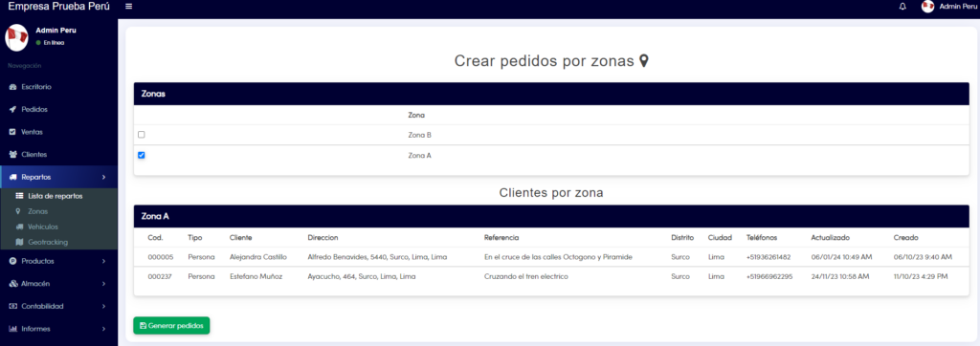Go to Ventas in the sidebar
Image resolution: width=980 pixels, height=346 pixels.
[x=58, y=132]
